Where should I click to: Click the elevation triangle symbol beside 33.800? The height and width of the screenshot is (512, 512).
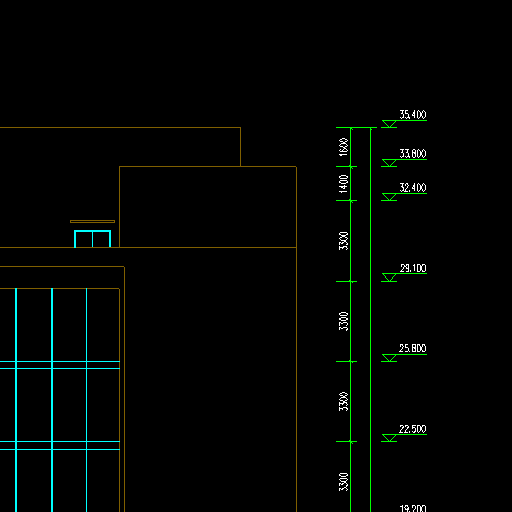point(389,163)
